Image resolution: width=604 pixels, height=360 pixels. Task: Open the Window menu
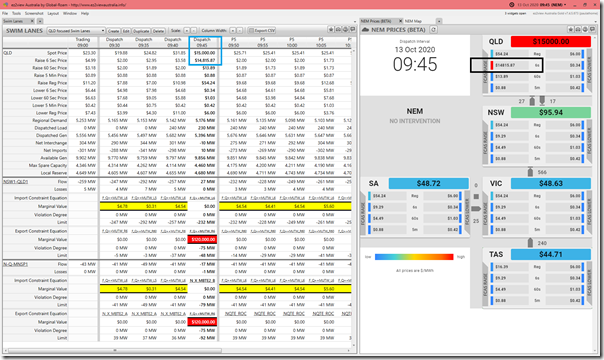point(70,13)
